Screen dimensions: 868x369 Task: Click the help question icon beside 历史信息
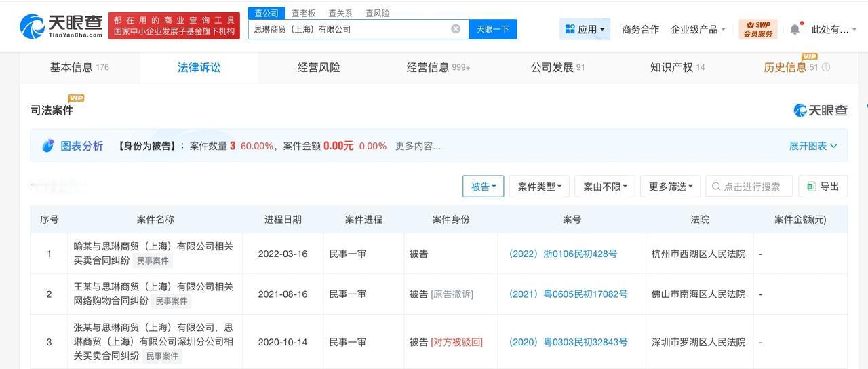coord(825,67)
